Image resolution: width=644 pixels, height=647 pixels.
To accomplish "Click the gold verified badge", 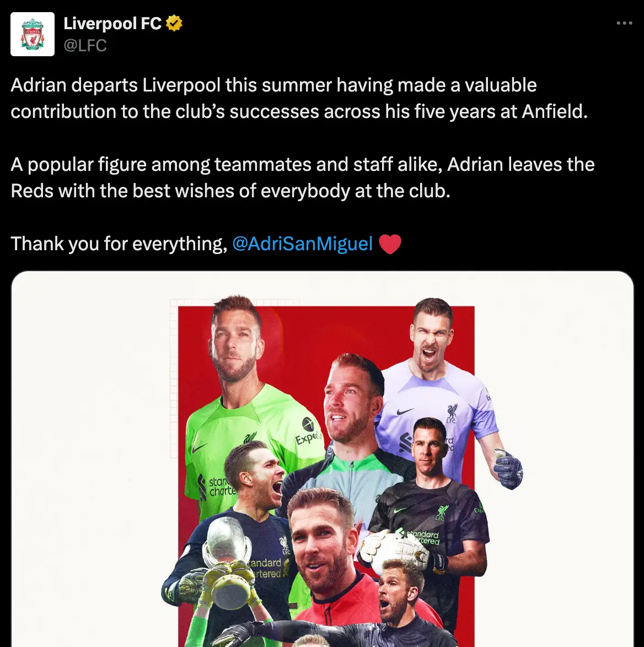I will pos(174,23).
